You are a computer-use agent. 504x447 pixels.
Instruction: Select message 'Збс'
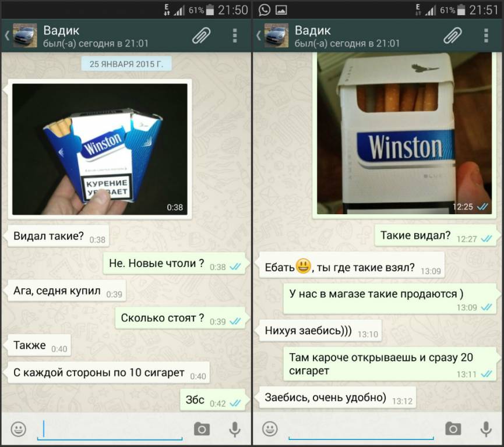point(213,400)
